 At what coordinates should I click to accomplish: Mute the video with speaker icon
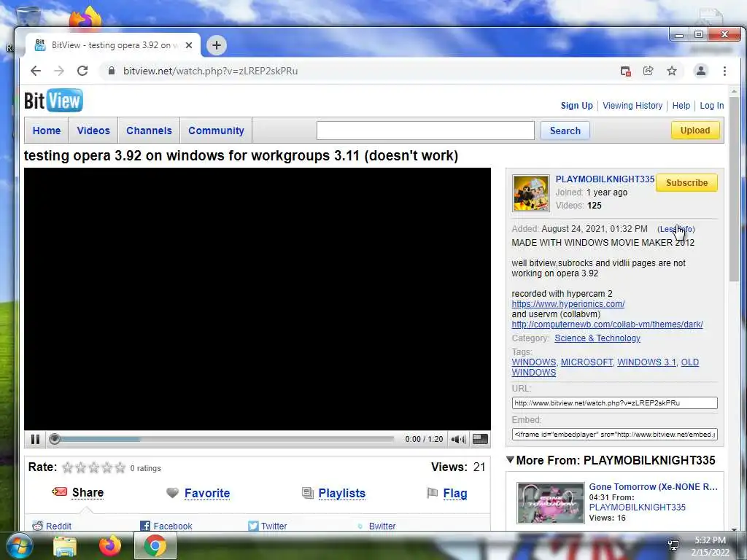(x=458, y=439)
